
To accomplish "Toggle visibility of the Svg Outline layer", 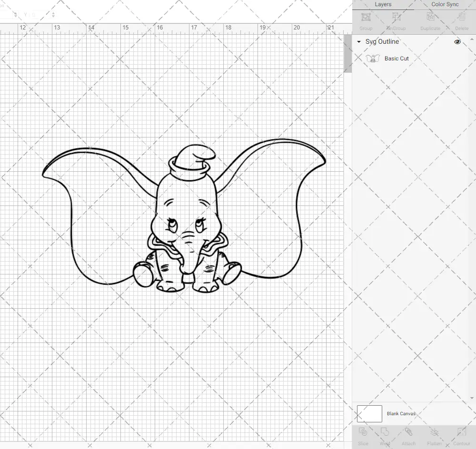I will coord(457,42).
